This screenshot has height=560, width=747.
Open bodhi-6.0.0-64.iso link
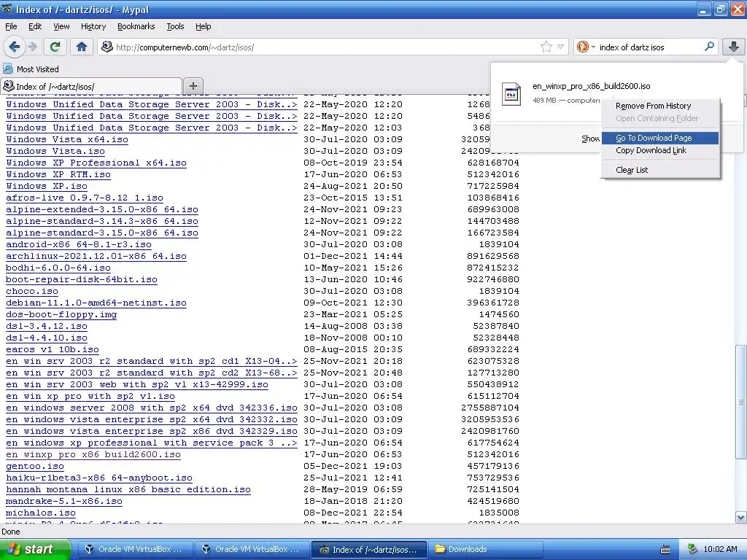(58, 268)
